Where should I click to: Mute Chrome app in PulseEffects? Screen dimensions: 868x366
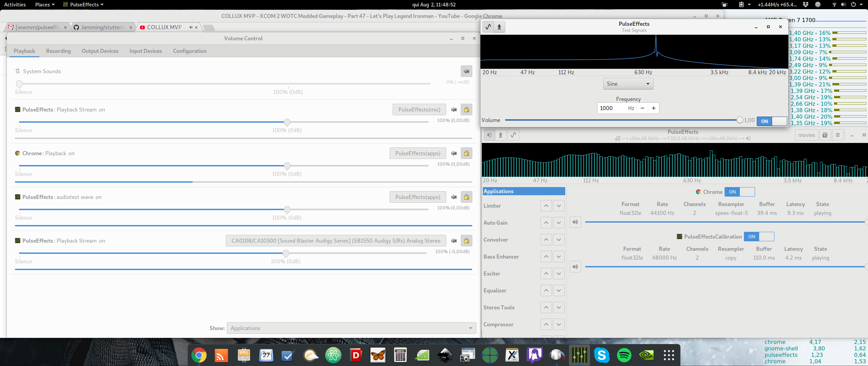[x=575, y=222]
